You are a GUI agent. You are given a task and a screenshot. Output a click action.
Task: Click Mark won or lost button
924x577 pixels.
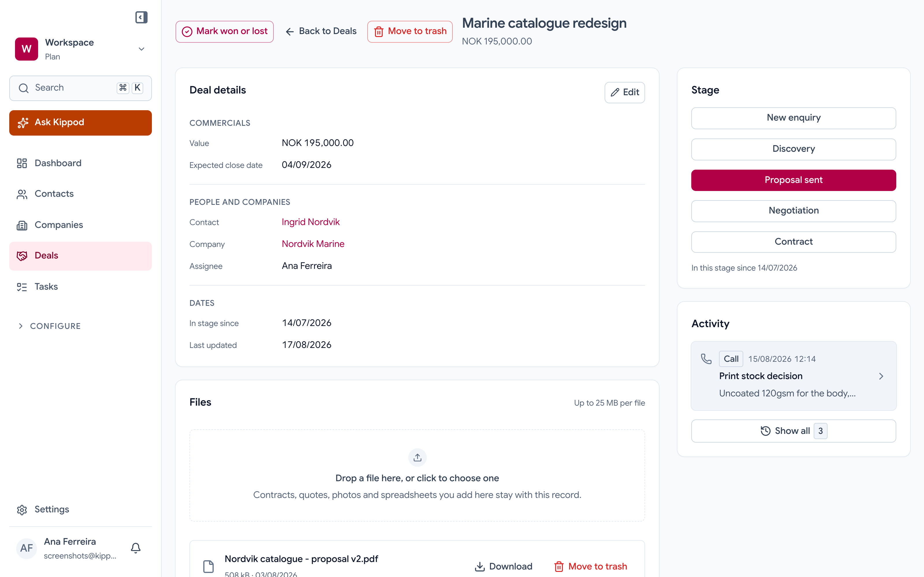[225, 31]
